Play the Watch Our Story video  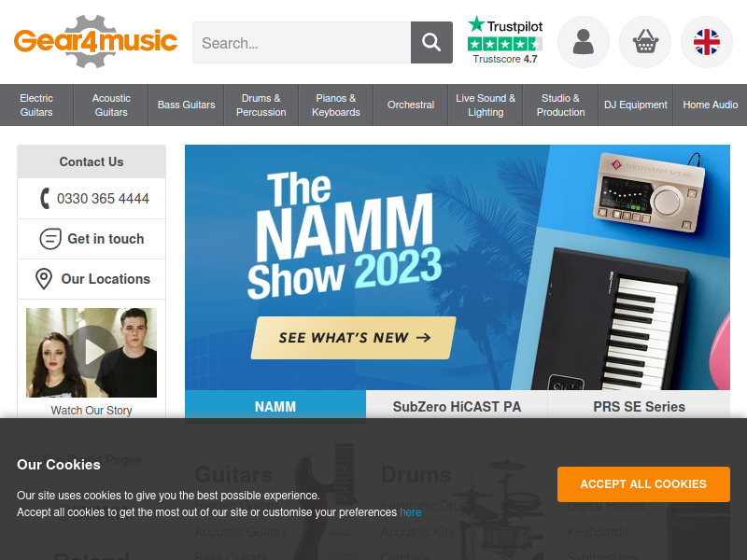click(x=92, y=353)
